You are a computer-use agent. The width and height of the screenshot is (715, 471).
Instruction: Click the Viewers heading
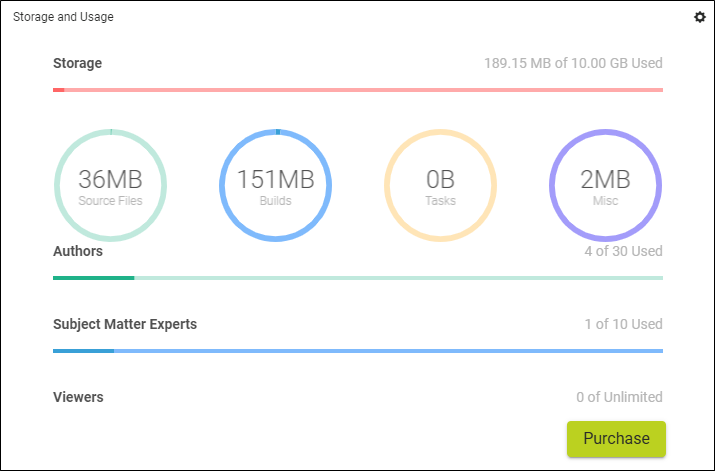coord(78,397)
